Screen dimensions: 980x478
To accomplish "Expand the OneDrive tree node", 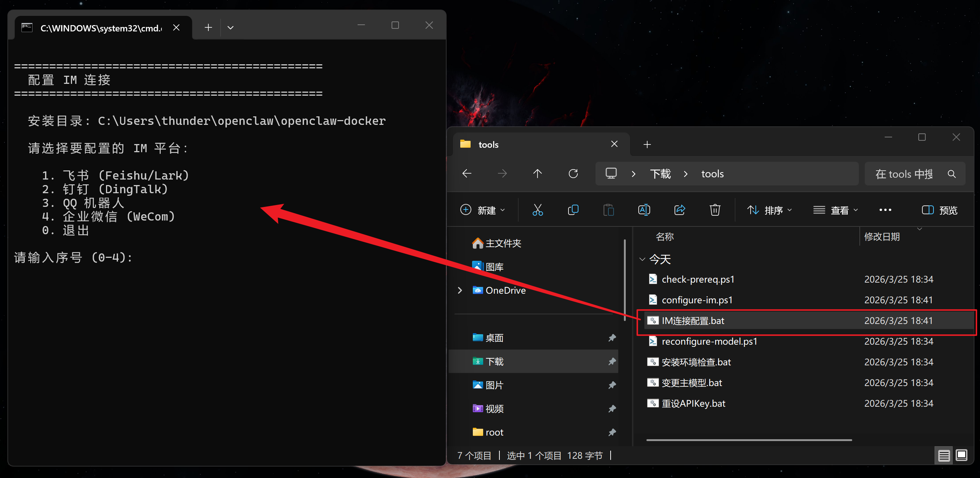I will [460, 290].
